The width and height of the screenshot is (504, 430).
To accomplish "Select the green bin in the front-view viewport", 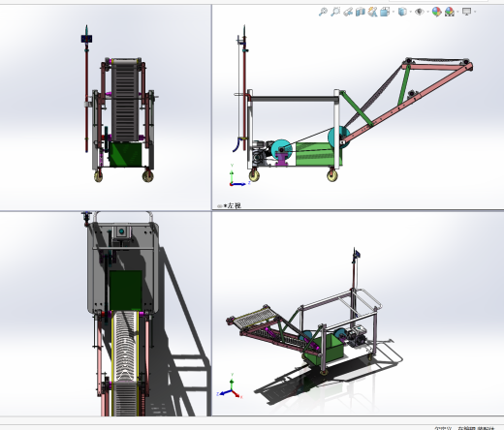I will point(125,155).
